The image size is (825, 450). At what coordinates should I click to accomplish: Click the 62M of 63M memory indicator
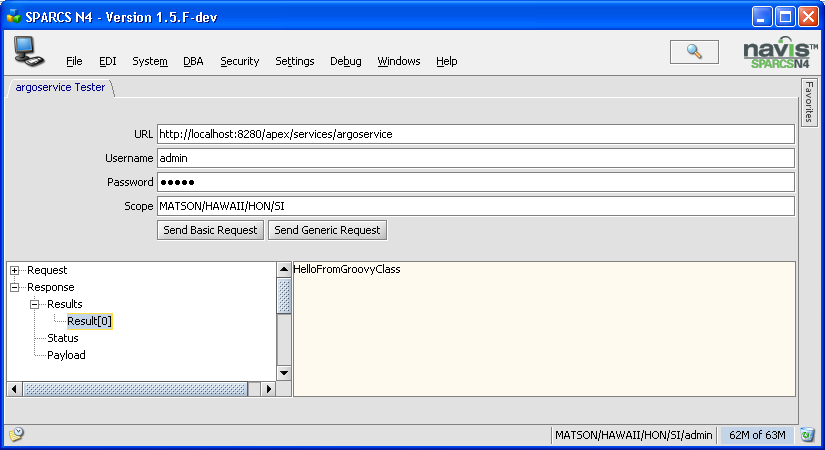[757, 435]
